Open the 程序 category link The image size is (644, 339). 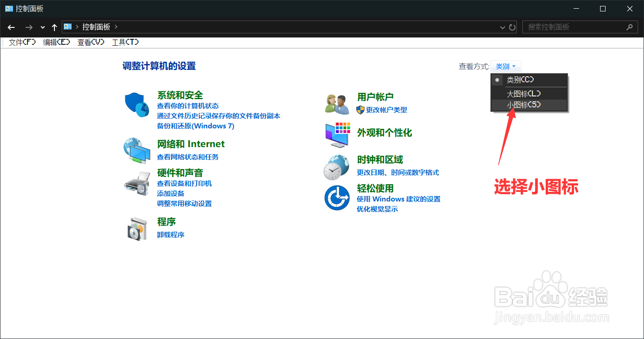click(x=166, y=222)
